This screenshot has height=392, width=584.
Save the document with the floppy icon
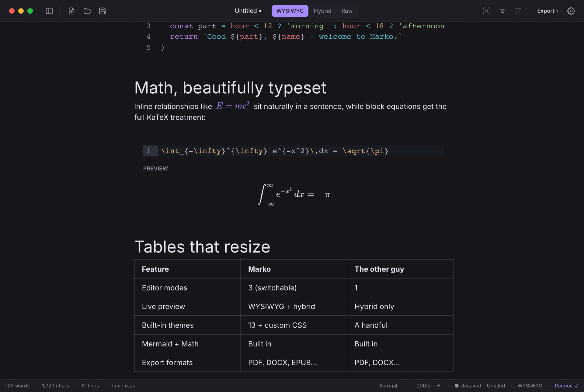103,11
